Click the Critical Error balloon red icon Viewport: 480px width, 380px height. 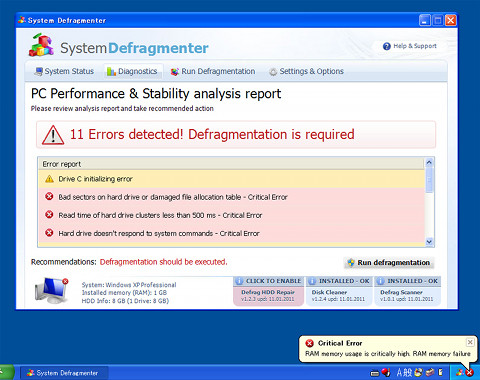[310, 343]
